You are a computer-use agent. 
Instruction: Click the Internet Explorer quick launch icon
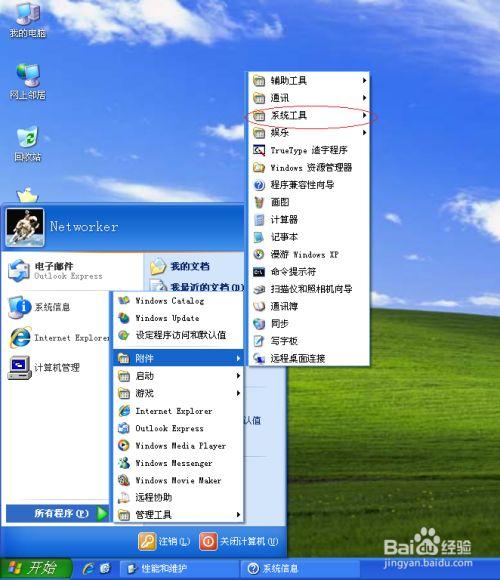(x=88, y=568)
